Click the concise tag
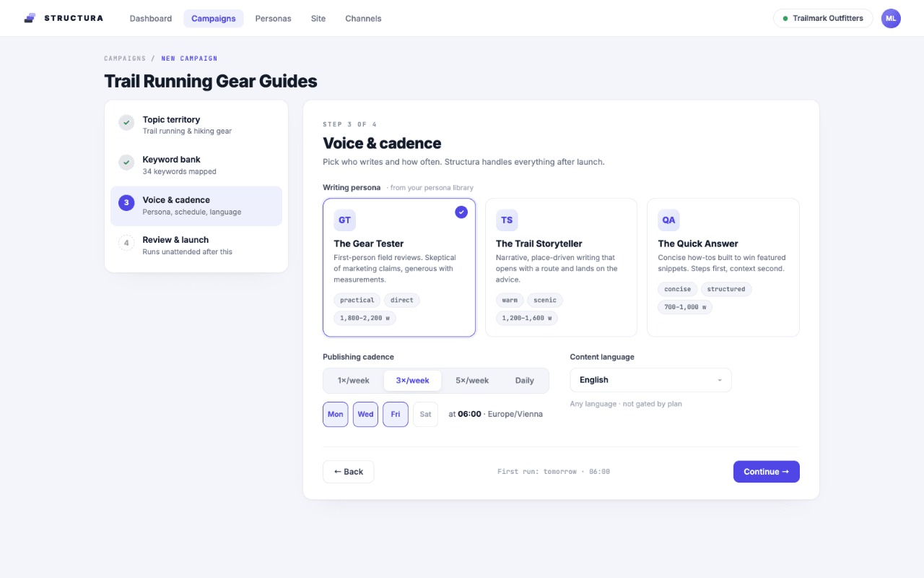 [678, 289]
